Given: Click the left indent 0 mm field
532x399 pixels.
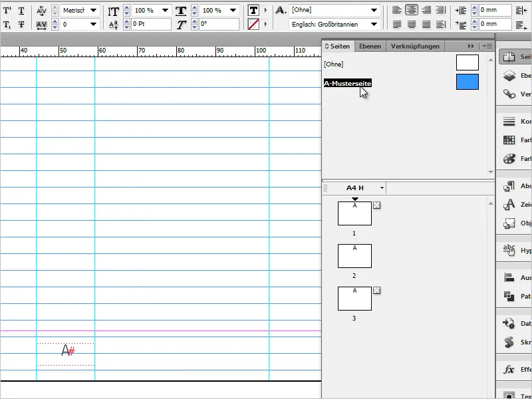Looking at the screenshot, I should (495, 10).
